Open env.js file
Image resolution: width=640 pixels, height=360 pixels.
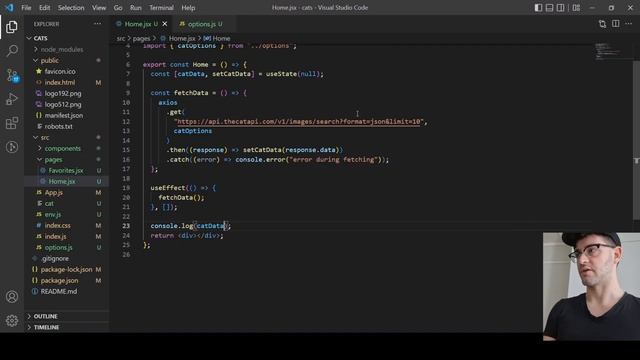67,215
